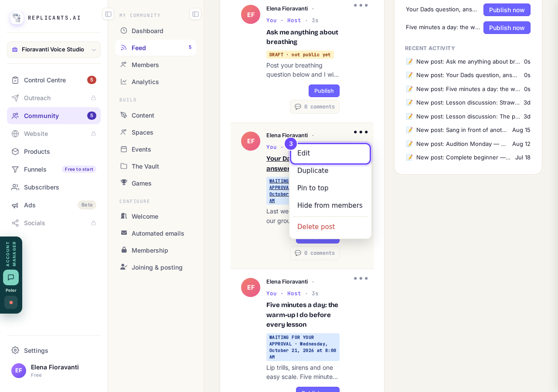The image size is (558, 392).
Task: Open the Account Manager chat icon
Action: pos(11,277)
